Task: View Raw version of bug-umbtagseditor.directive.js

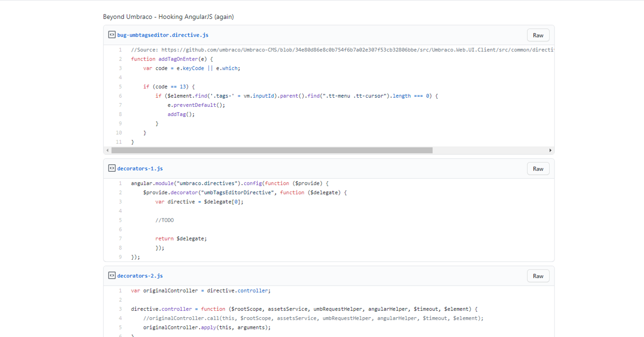Action: tap(538, 34)
